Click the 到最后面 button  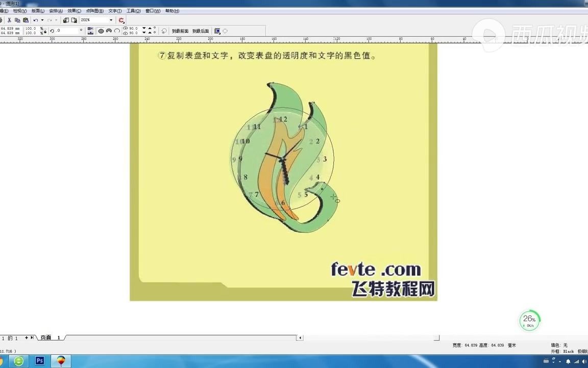click(201, 31)
